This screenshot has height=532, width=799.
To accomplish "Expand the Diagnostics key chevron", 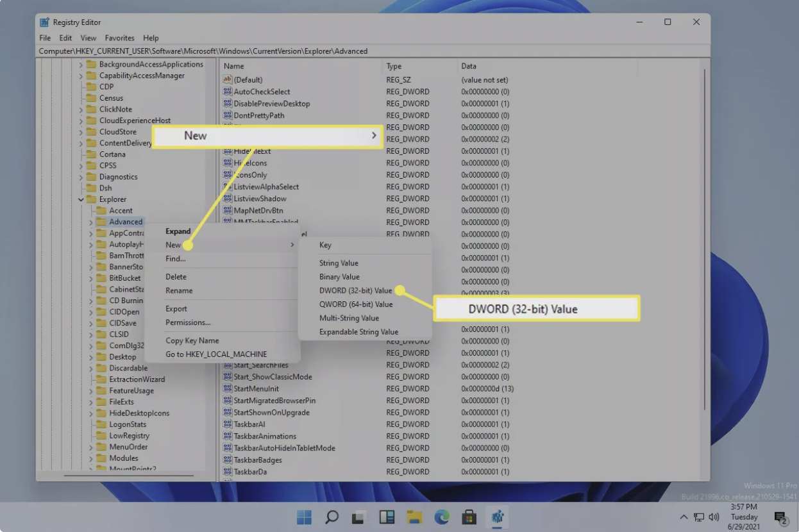I will [81, 177].
